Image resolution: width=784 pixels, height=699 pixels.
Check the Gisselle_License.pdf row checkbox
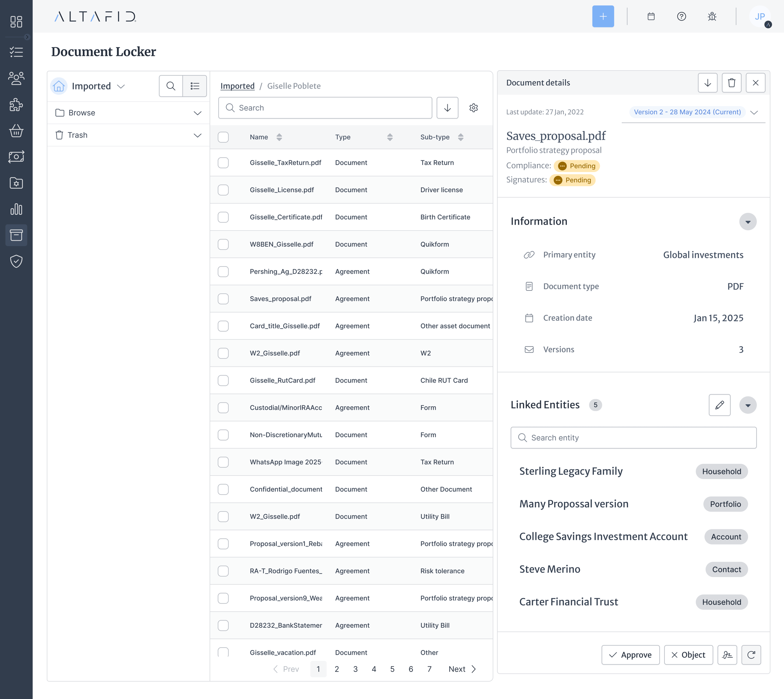[223, 190]
